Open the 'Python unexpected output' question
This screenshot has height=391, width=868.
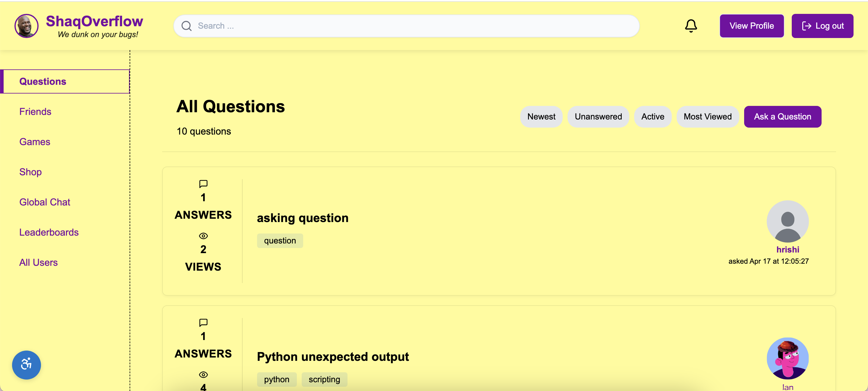point(333,357)
